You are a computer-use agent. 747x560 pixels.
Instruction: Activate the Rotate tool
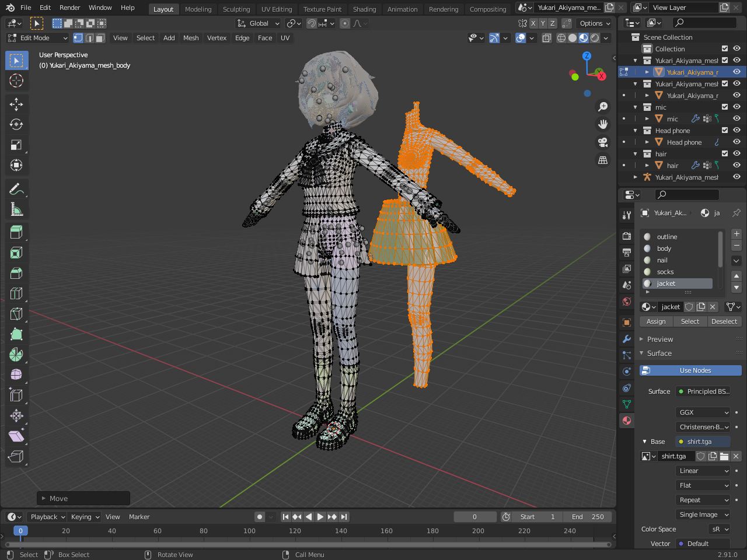coord(16,124)
